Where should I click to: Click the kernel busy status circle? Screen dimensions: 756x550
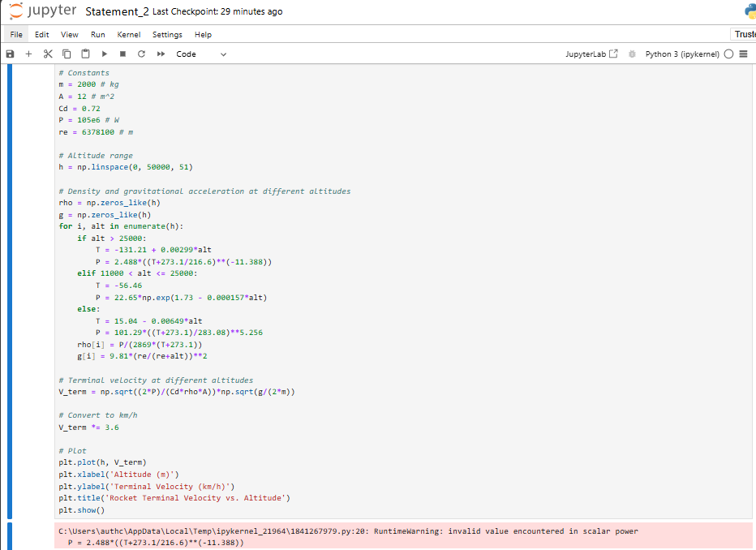pyautogui.click(x=728, y=54)
